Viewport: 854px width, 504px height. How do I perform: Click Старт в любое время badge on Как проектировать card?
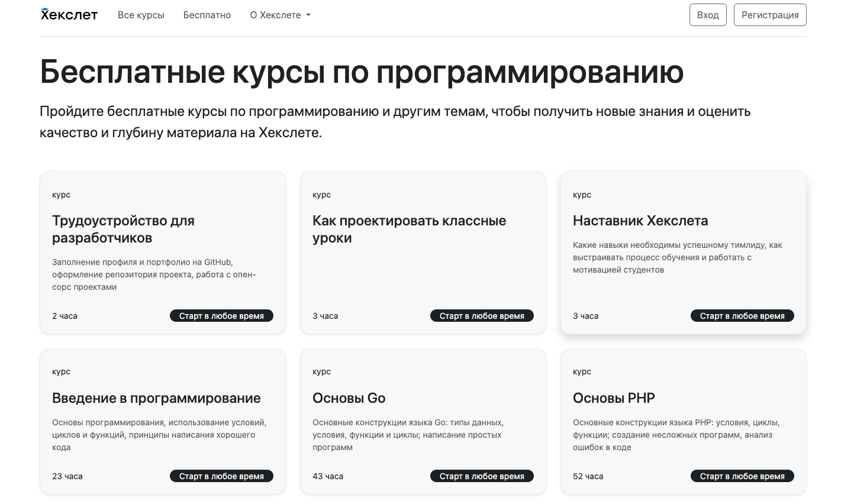482,316
